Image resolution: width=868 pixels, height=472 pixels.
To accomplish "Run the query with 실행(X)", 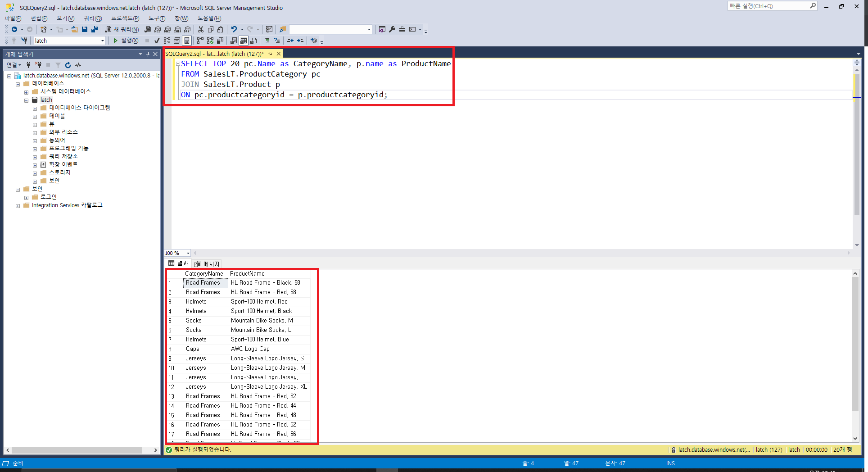I will [126, 41].
